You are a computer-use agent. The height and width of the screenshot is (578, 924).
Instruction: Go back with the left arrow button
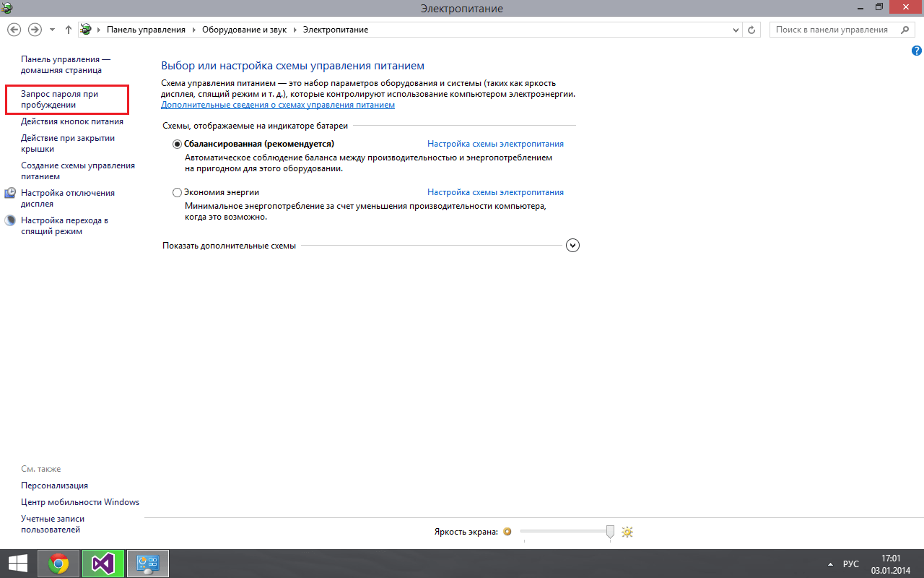14,30
